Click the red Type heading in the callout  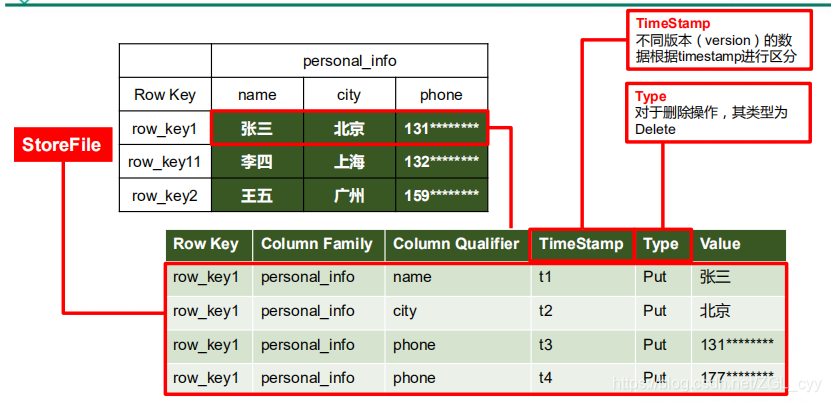pyautogui.click(x=650, y=97)
